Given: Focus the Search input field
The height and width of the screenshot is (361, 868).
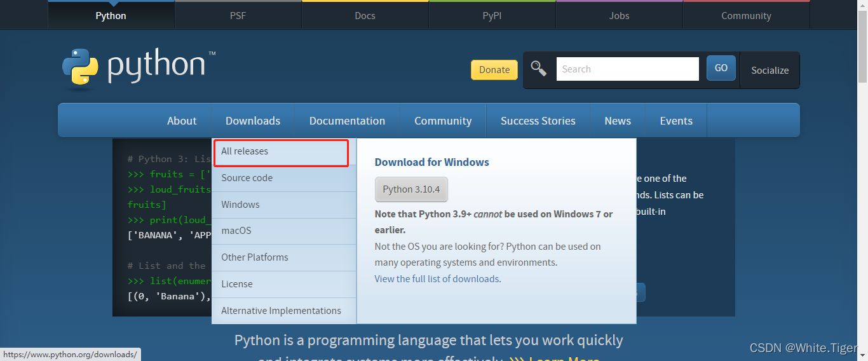Looking at the screenshot, I should point(628,69).
